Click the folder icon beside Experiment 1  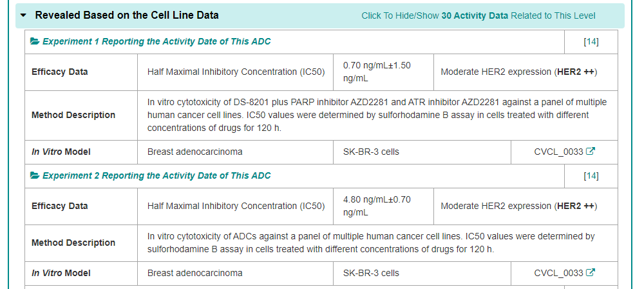(x=35, y=42)
